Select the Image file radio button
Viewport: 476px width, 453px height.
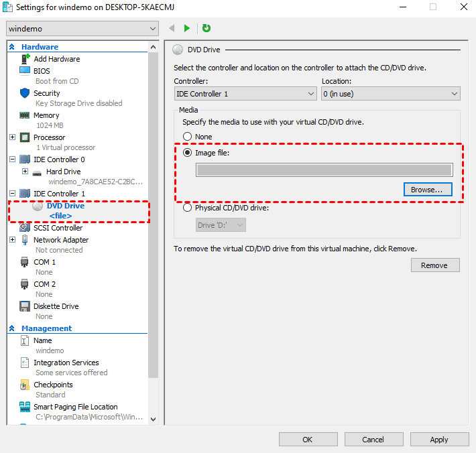click(x=187, y=153)
